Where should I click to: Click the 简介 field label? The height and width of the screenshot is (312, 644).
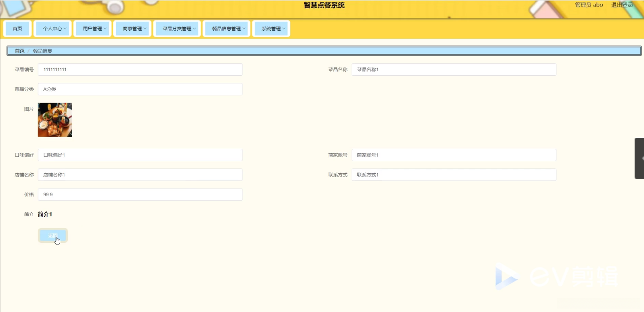point(29,214)
